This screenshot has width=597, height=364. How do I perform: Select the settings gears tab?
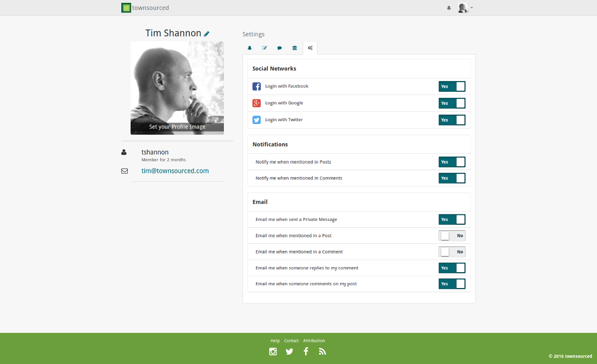pos(310,48)
